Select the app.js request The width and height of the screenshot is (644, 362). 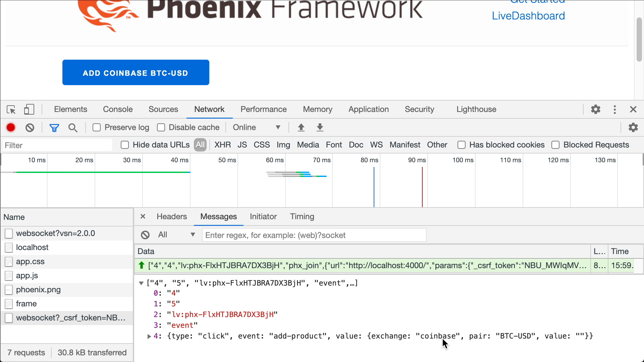click(67, 276)
